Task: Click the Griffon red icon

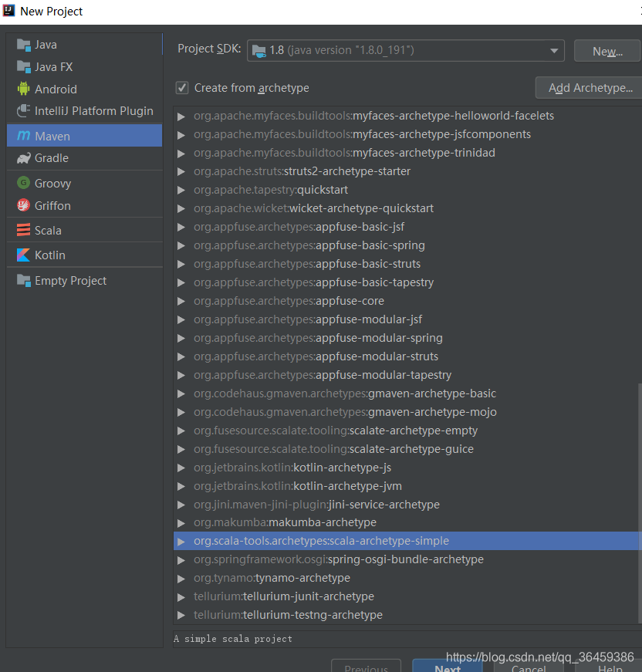Action: 24,205
